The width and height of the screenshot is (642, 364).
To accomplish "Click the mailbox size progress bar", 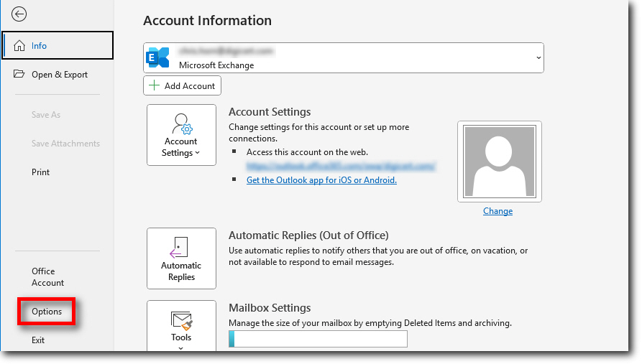I will pos(318,339).
